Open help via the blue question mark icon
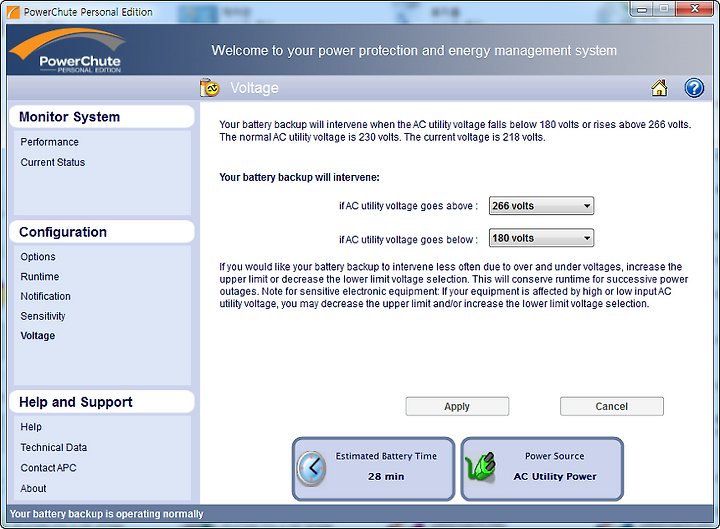This screenshot has height=529, width=720. 694,88
